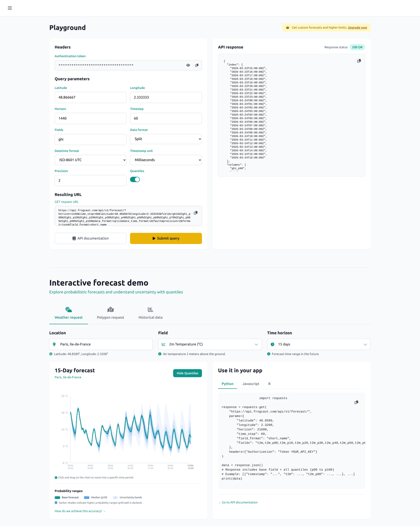
Task: Copy the GET request URL
Action: (x=196, y=212)
